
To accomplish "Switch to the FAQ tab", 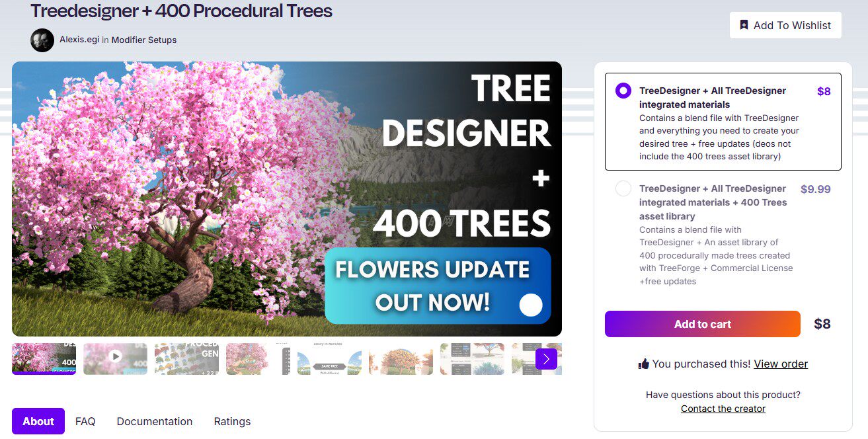I will pyautogui.click(x=85, y=421).
